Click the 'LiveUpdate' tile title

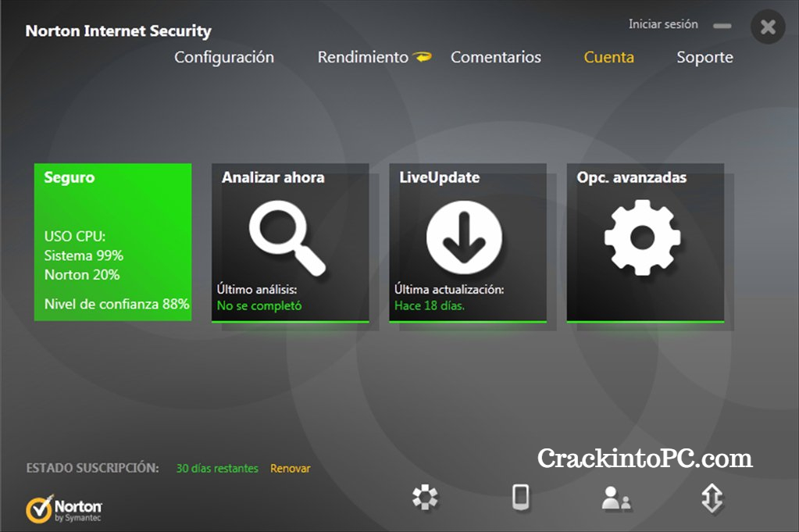tap(439, 177)
